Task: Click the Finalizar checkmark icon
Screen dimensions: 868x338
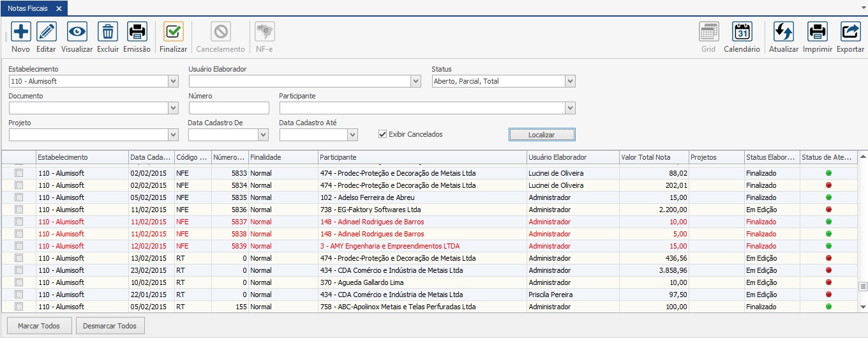Action: pos(173,32)
